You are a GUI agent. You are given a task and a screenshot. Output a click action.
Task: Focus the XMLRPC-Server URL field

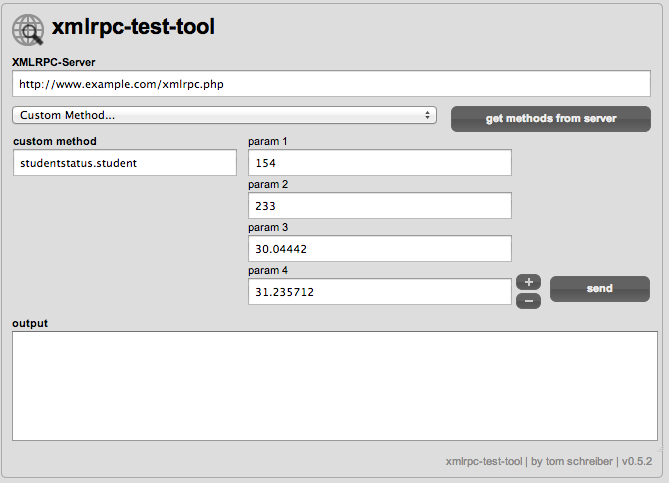332,84
